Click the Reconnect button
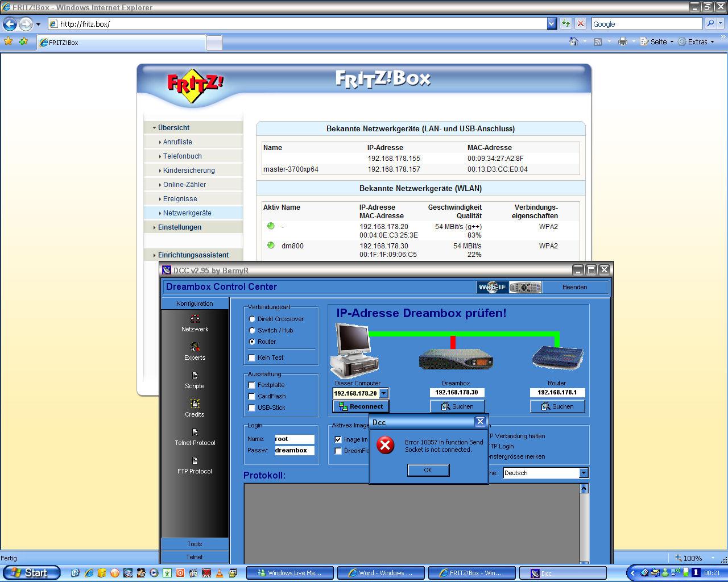 361,406
